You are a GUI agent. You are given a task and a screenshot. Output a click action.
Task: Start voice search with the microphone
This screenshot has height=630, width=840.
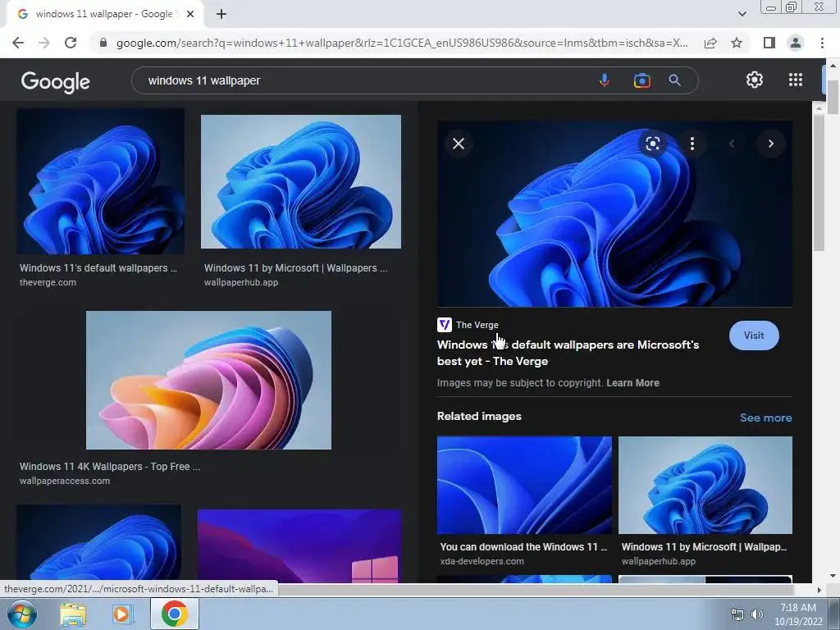tap(605, 80)
